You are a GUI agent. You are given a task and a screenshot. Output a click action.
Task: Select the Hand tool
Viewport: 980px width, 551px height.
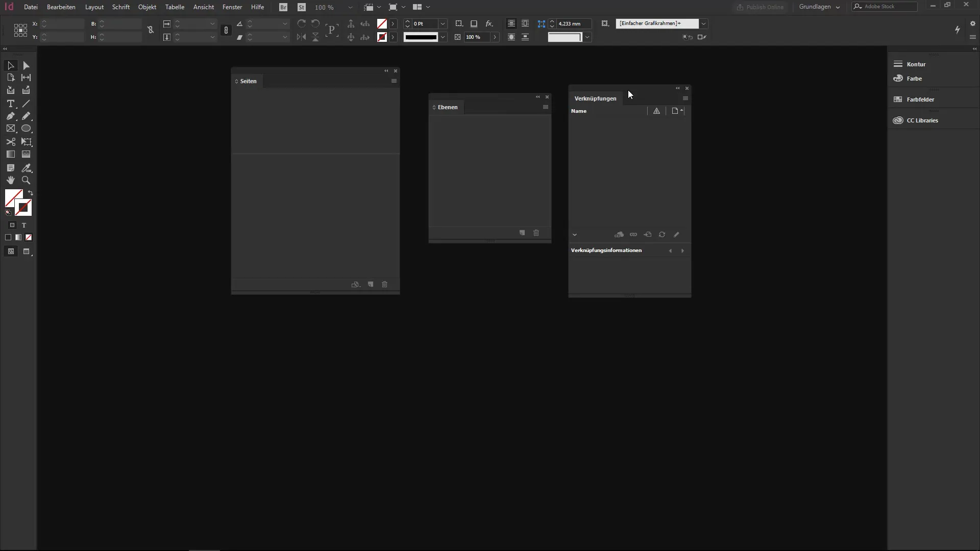(10, 180)
